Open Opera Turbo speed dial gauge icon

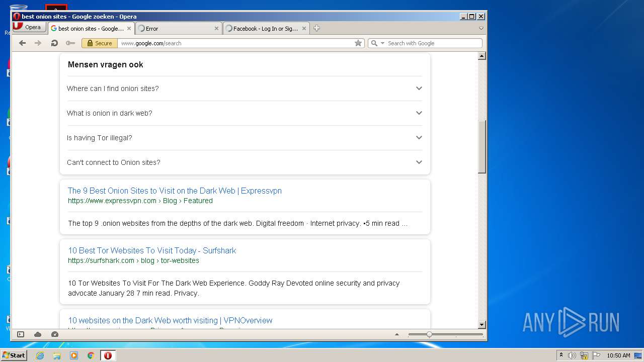(55, 334)
